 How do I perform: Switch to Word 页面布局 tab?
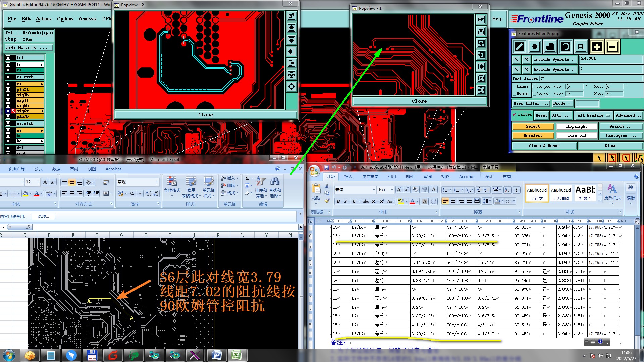tap(370, 177)
